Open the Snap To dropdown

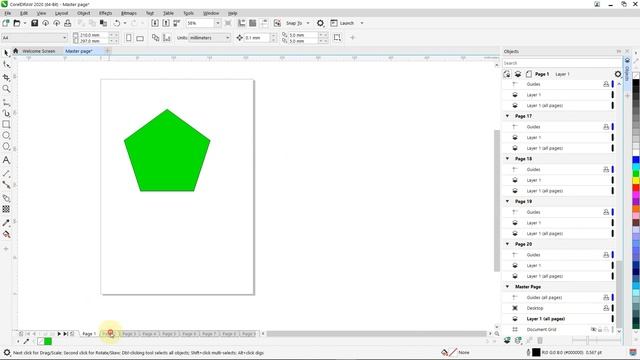pos(308,23)
